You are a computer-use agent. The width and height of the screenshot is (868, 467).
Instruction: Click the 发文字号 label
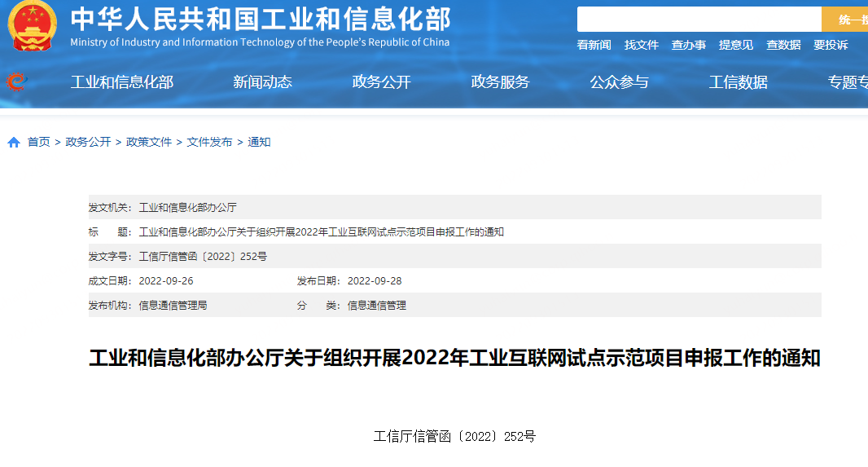click(x=110, y=257)
